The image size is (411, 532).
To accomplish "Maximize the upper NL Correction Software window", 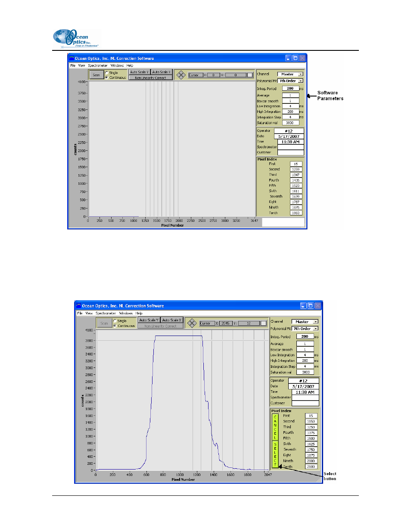I will click(x=296, y=58).
